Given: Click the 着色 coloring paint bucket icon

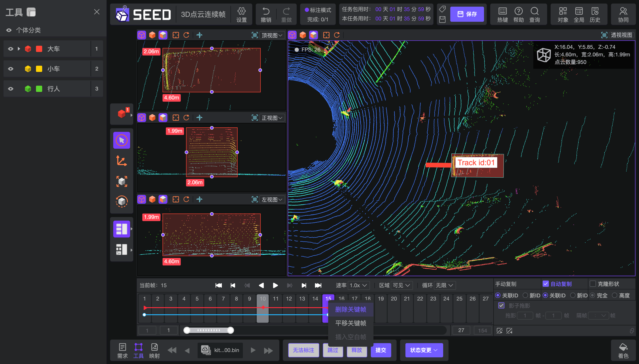Looking at the screenshot, I should pyautogui.click(x=623, y=347).
